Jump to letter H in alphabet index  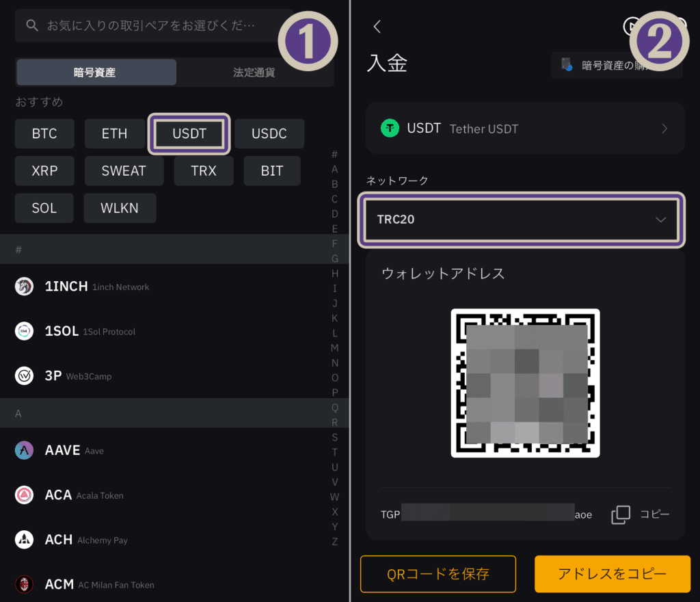click(x=334, y=274)
